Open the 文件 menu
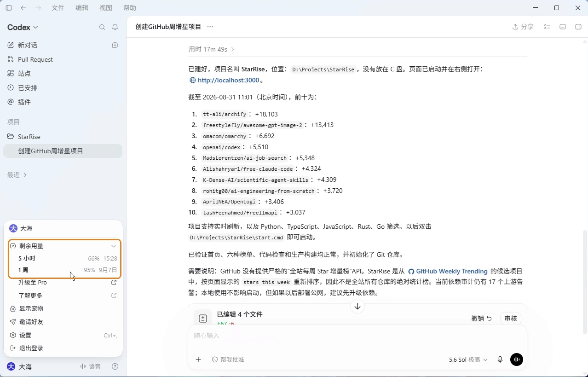This screenshot has width=588, height=377. point(58,8)
